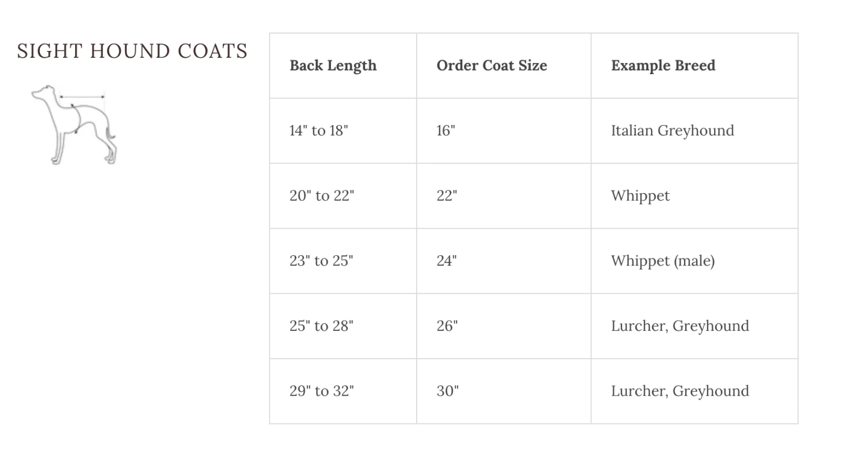Select the 25" to 28" back length cell
The image size is (868, 460).
(x=321, y=326)
